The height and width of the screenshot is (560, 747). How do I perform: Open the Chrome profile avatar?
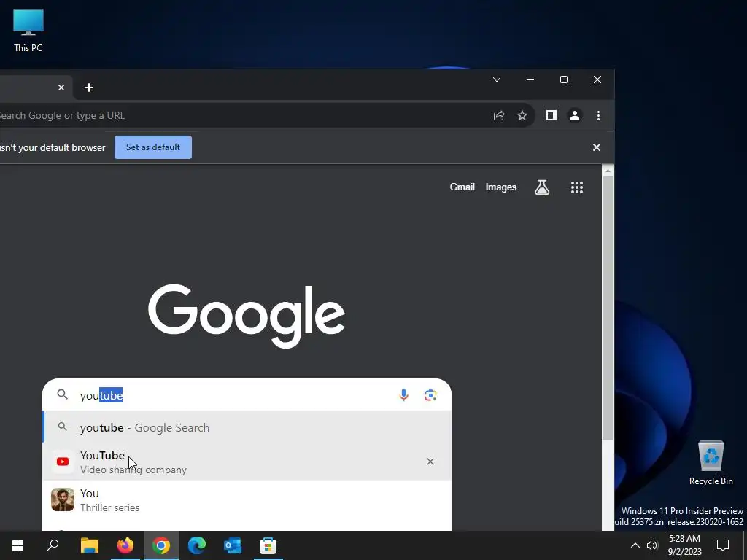[575, 116]
